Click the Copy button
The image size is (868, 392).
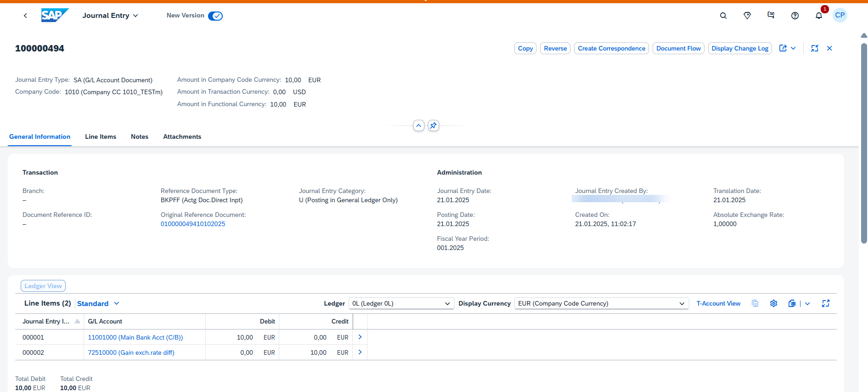(525, 48)
